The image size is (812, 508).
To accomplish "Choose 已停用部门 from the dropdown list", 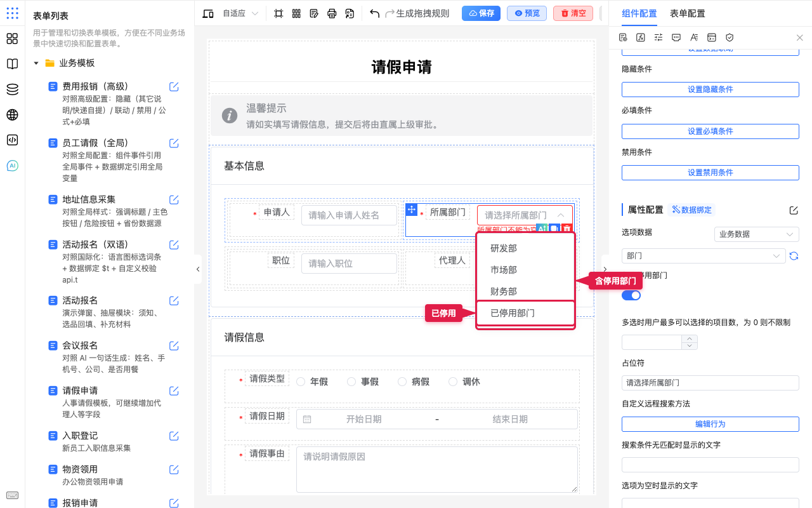I will point(526,313).
